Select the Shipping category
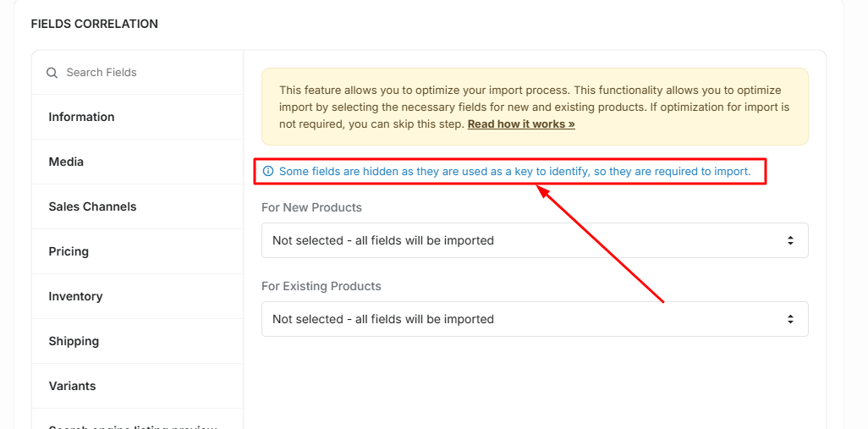The width and height of the screenshot is (868, 429). click(x=137, y=341)
